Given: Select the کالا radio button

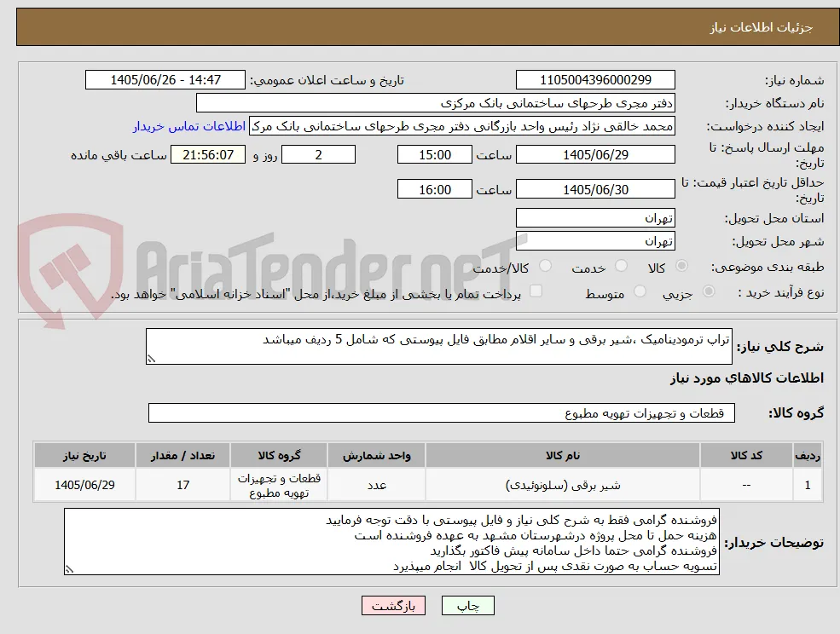Looking at the screenshot, I should coord(681,266).
